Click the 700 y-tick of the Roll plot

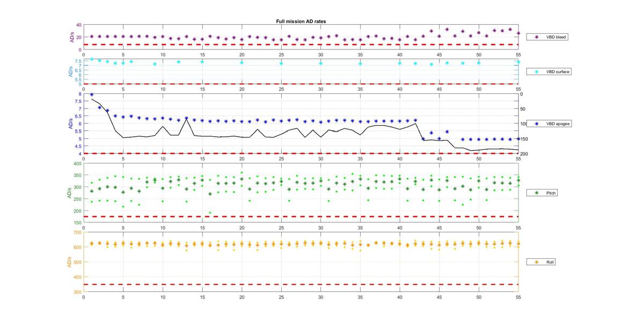coord(78,232)
